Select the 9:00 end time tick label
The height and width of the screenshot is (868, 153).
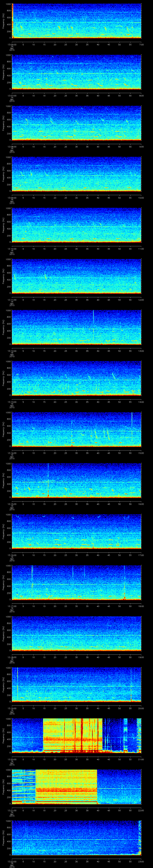(x=141, y=147)
